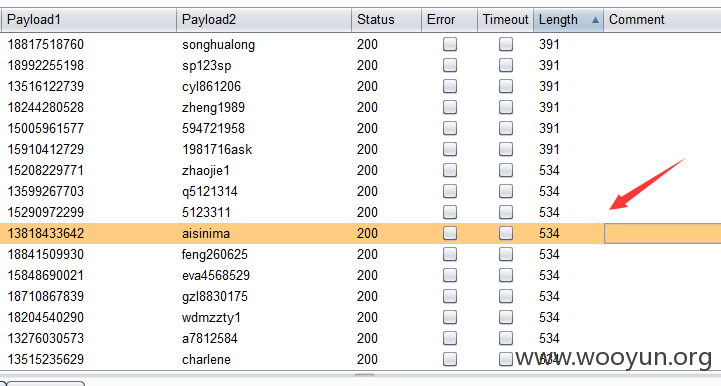The width and height of the screenshot is (721, 386).
Task: Toggle the Length ascending sort arrow
Action: (x=595, y=20)
